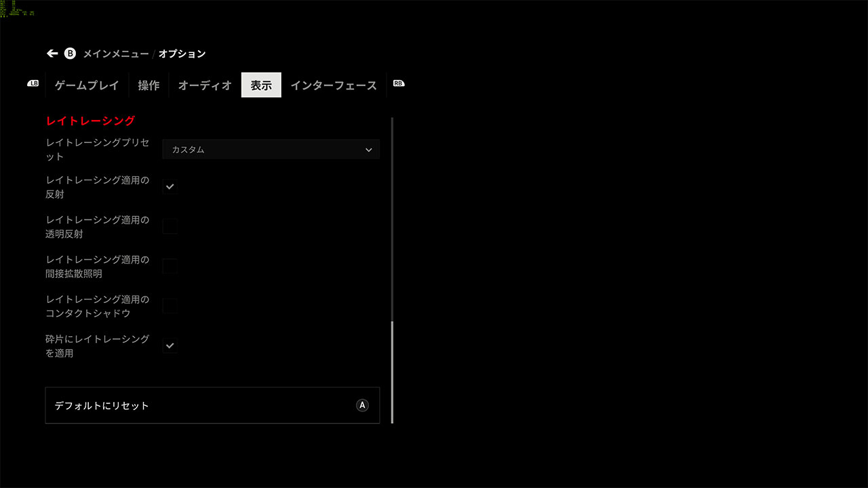Select the オーディオ tab
868x488 pixels.
[x=205, y=85]
